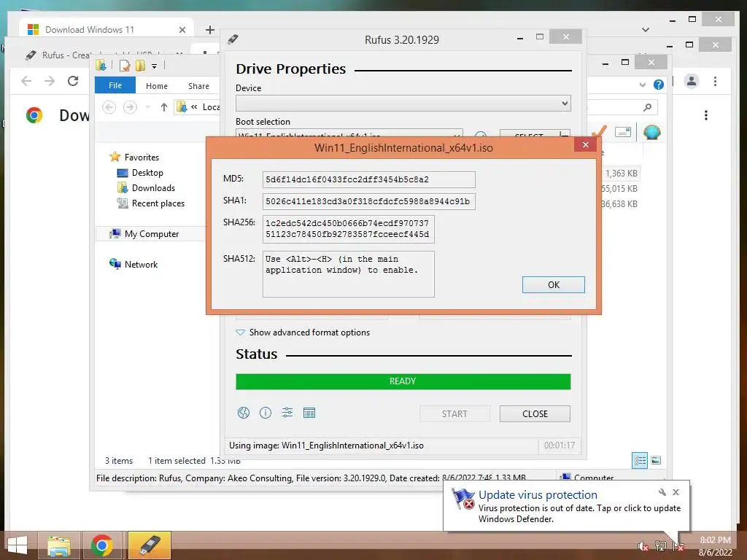This screenshot has width=747, height=560.
Task: Click taskbar clock 8:02 PM
Action: coord(715,540)
